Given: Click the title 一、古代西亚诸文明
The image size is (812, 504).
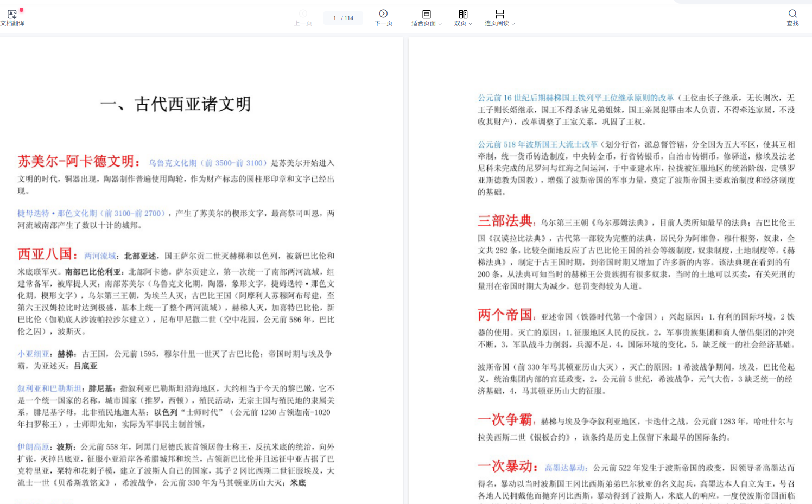Looking at the screenshot, I should pos(175,104).
